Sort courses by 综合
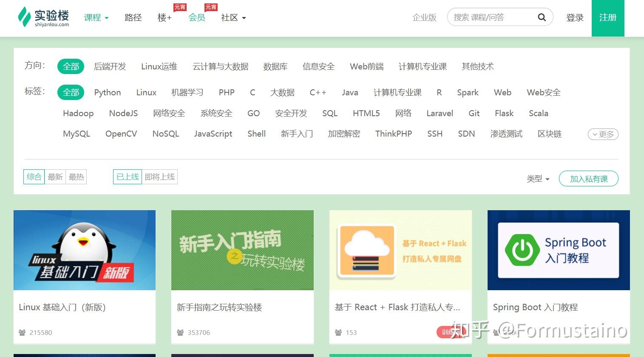The image size is (644, 357). click(34, 177)
